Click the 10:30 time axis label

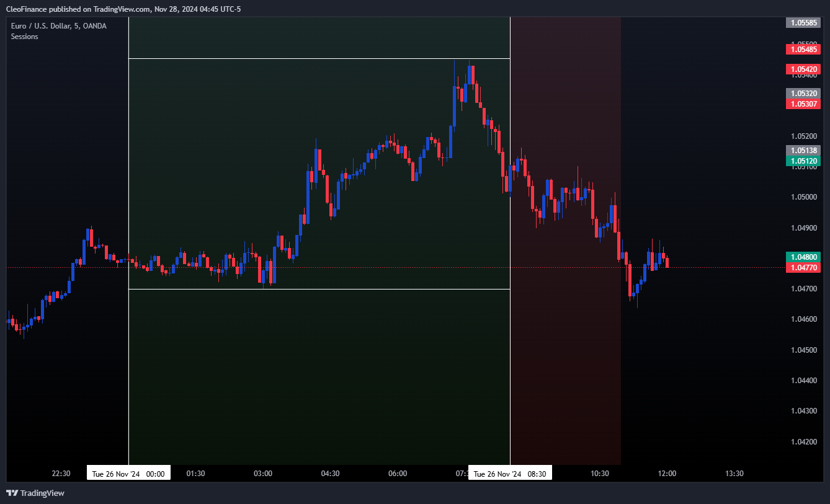(x=599, y=474)
